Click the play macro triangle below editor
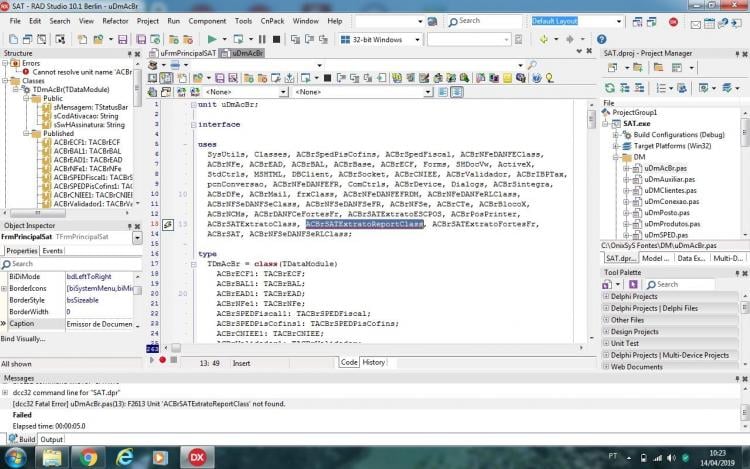This screenshot has height=469, width=750. click(152, 360)
